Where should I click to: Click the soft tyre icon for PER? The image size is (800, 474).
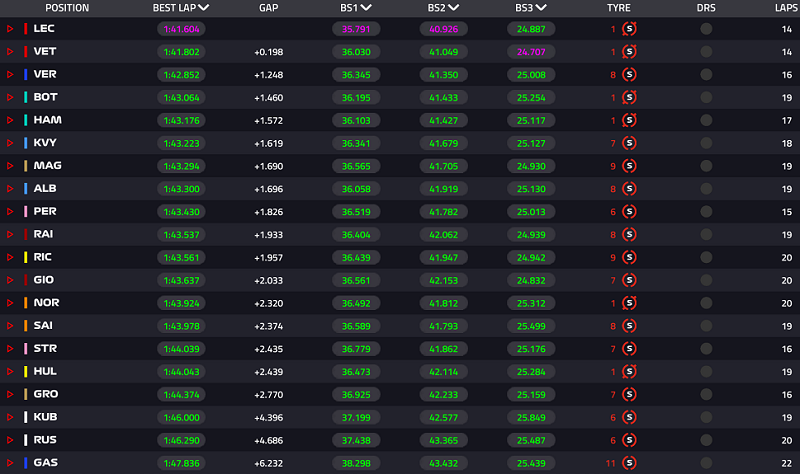pos(629,212)
